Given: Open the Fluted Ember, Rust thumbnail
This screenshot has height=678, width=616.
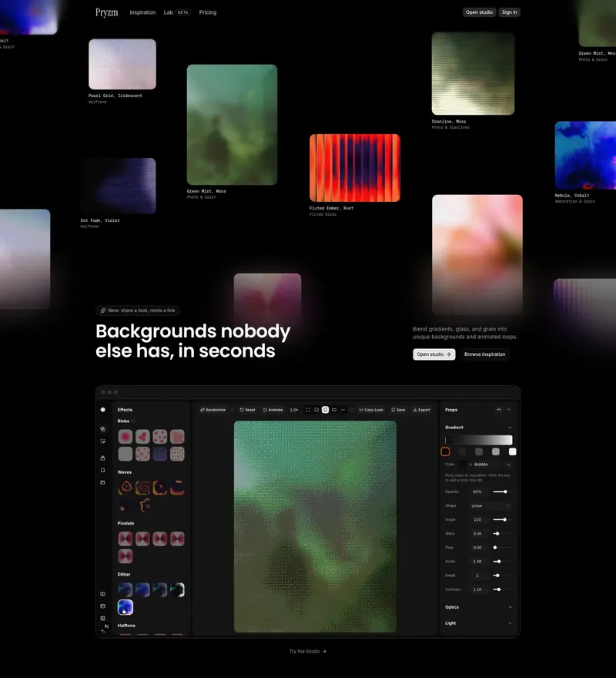Looking at the screenshot, I should pos(355,168).
